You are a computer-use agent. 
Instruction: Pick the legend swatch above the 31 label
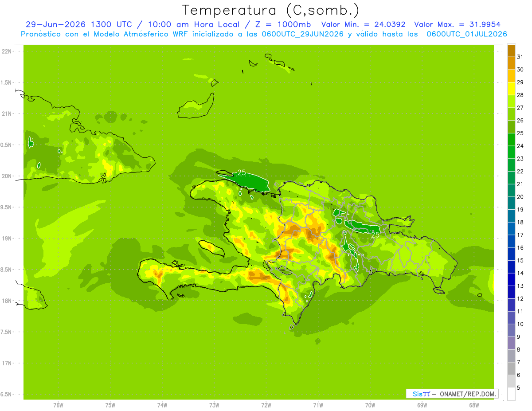[511, 51]
